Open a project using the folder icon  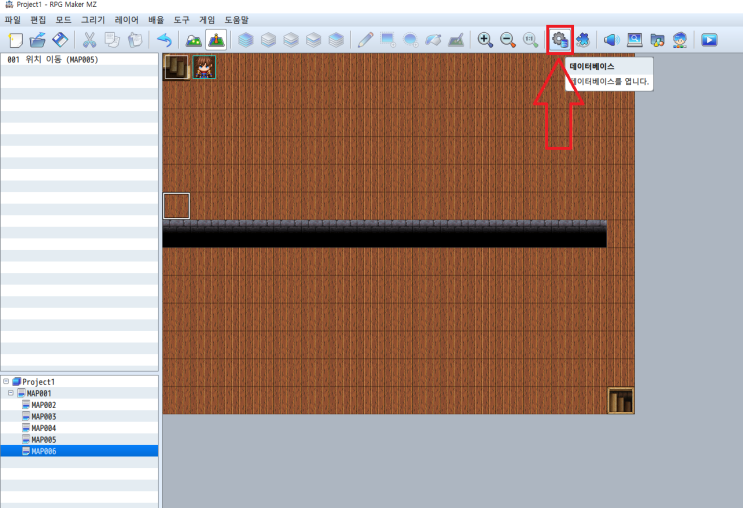[x=37, y=40]
